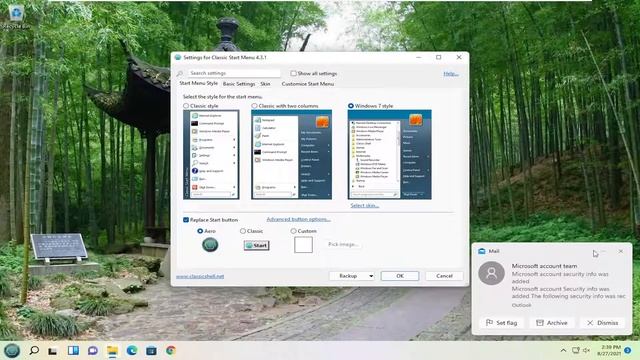Click the search magnifier in settings dialog
This screenshot has width=640, height=360.
180,73
